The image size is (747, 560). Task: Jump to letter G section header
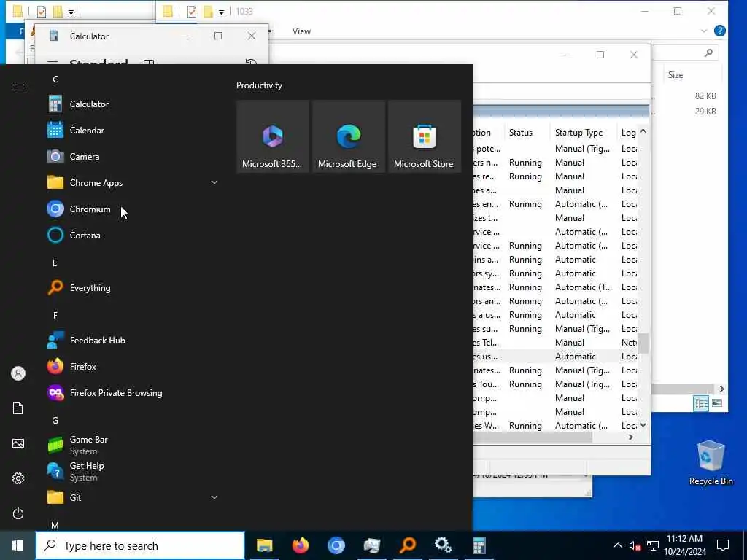point(55,421)
